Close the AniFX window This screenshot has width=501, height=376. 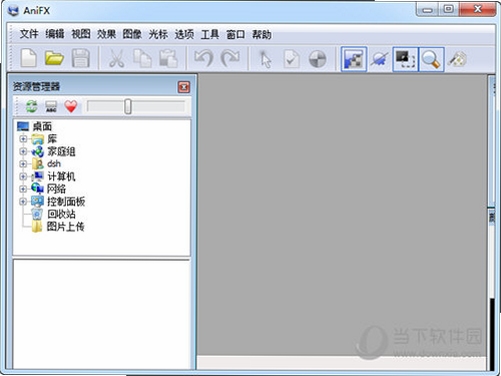point(478,9)
